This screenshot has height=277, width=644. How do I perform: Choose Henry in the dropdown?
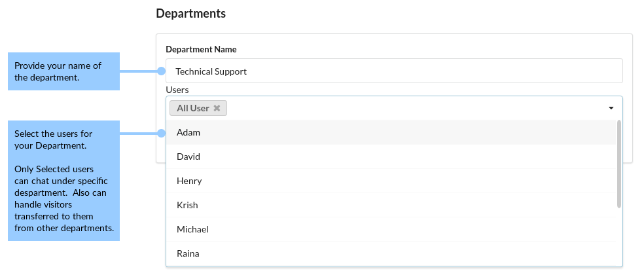pyautogui.click(x=391, y=181)
